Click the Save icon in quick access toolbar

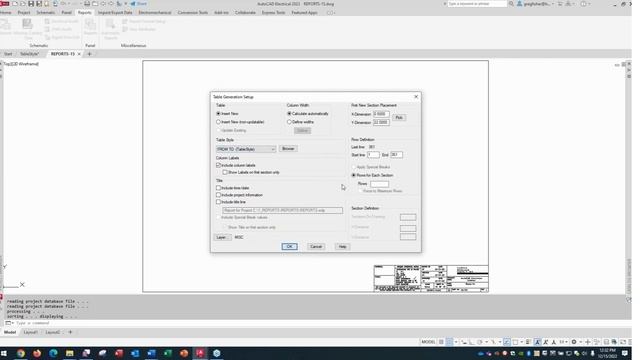31,4
